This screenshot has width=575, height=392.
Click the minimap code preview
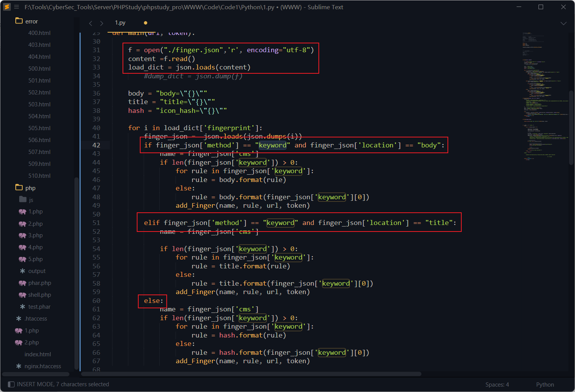545,96
